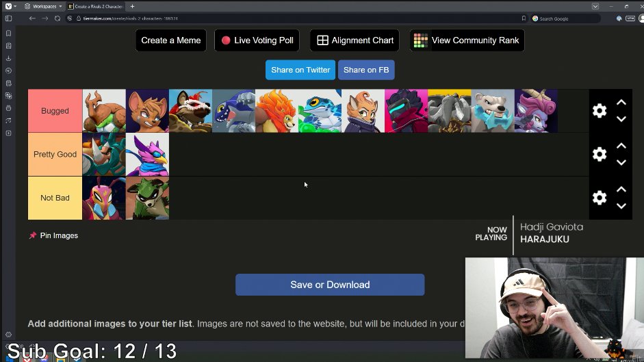Move Pretty Good tier down with chevron

click(x=621, y=163)
